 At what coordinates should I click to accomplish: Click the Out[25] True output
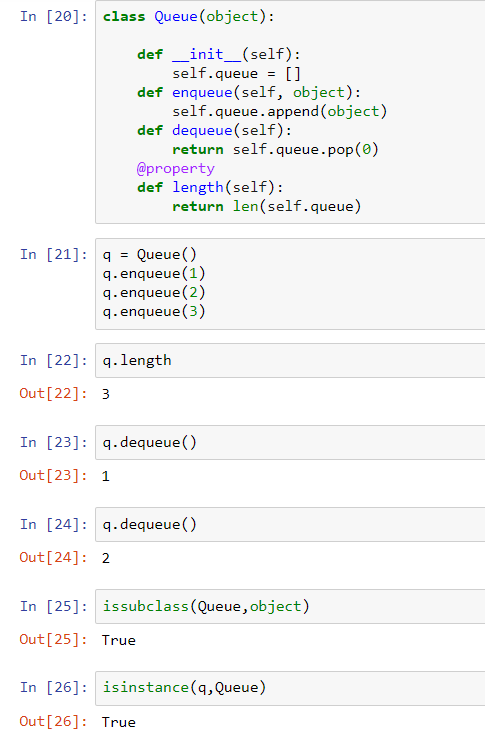point(119,640)
